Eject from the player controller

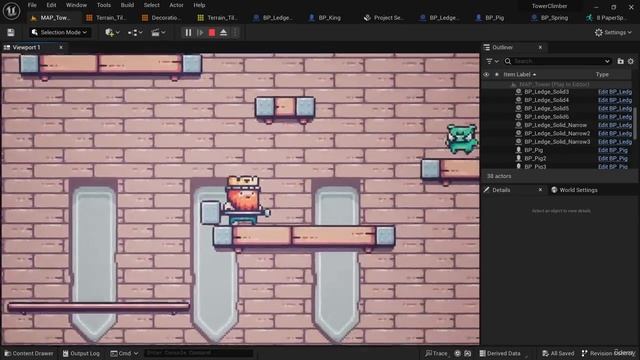(223, 33)
